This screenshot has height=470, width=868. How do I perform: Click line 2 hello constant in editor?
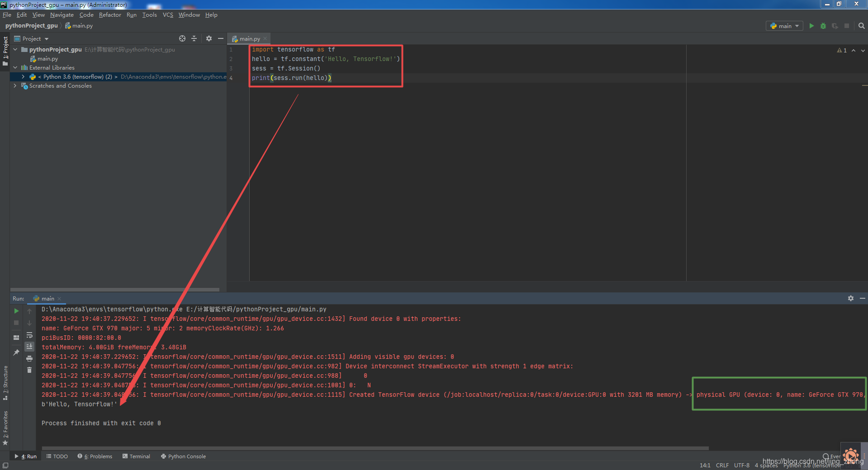click(326, 59)
